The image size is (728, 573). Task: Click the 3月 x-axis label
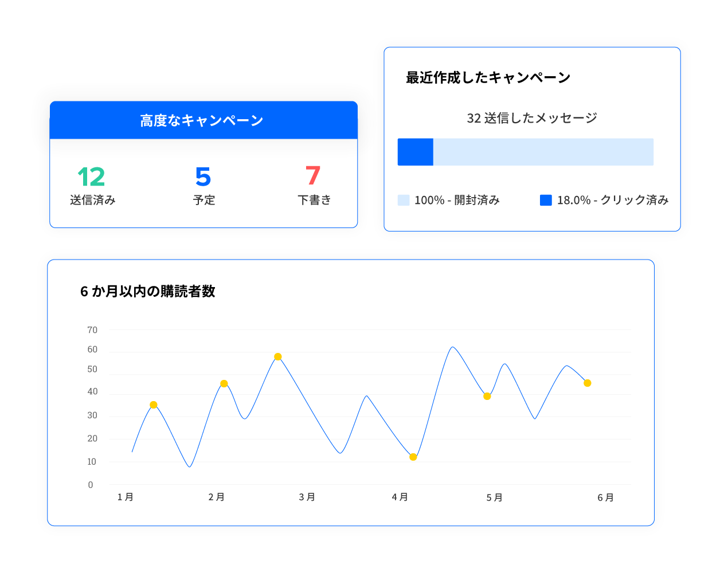307,497
